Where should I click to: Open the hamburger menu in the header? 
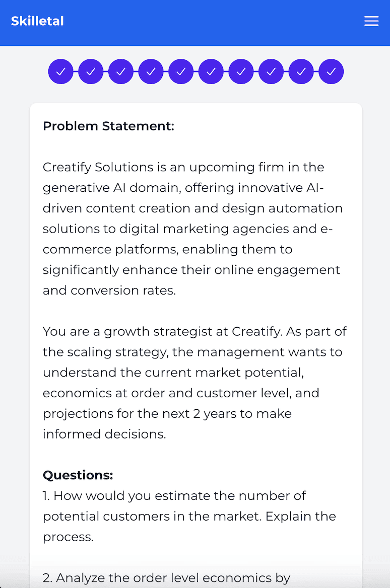point(371,21)
